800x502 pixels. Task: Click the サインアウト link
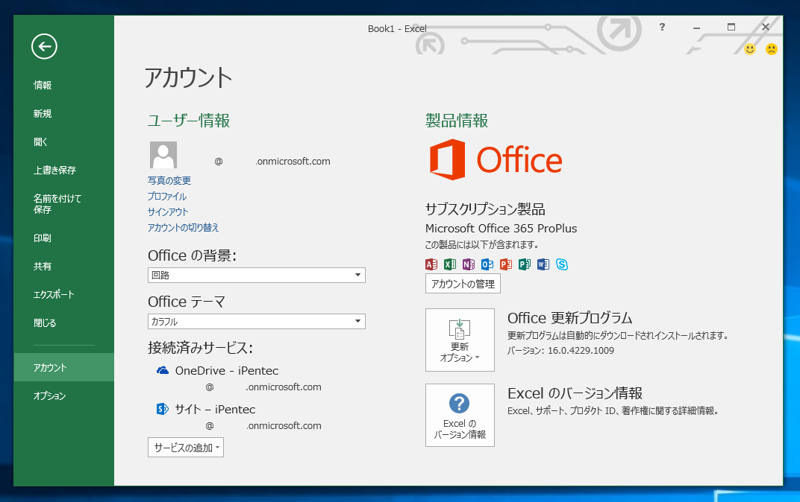168,212
